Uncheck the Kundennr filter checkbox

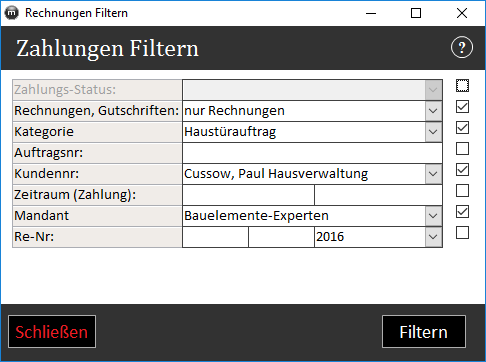[462, 170]
